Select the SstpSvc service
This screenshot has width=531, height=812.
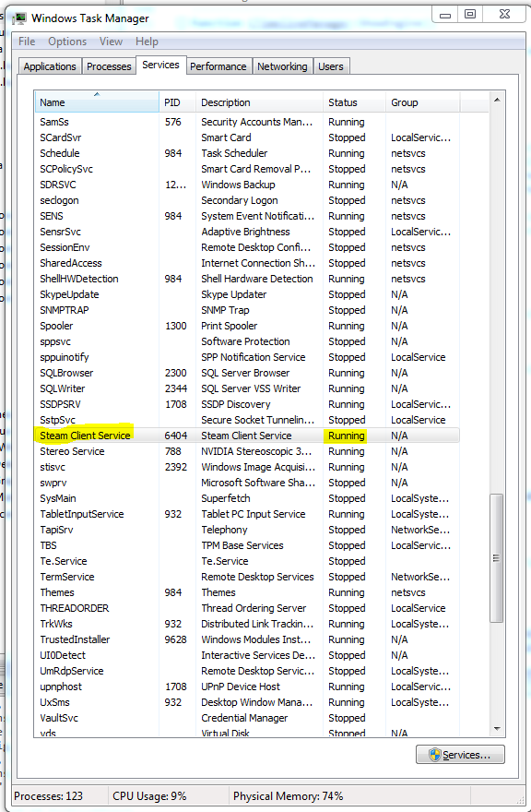pos(247,420)
